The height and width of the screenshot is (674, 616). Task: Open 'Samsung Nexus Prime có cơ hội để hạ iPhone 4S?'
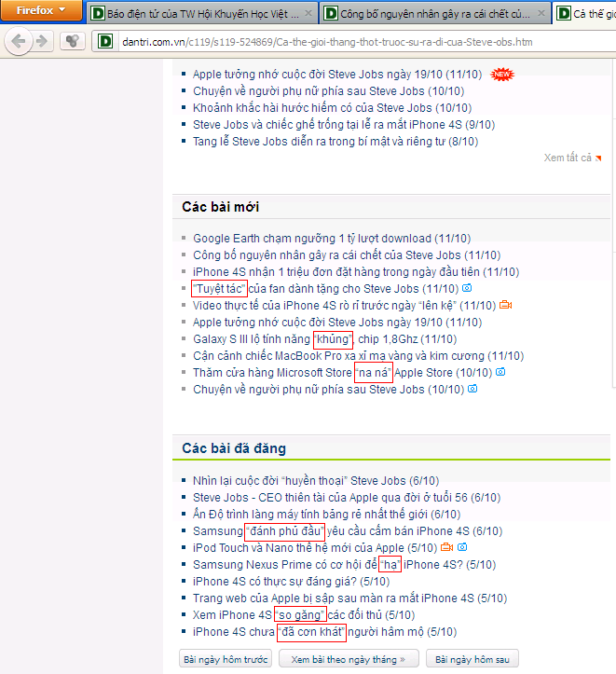tap(344, 564)
